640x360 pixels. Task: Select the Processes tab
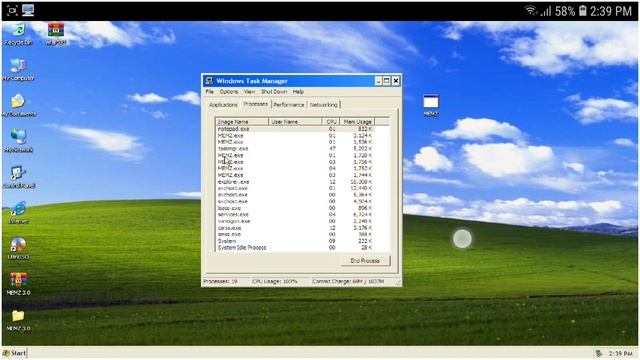click(x=256, y=104)
